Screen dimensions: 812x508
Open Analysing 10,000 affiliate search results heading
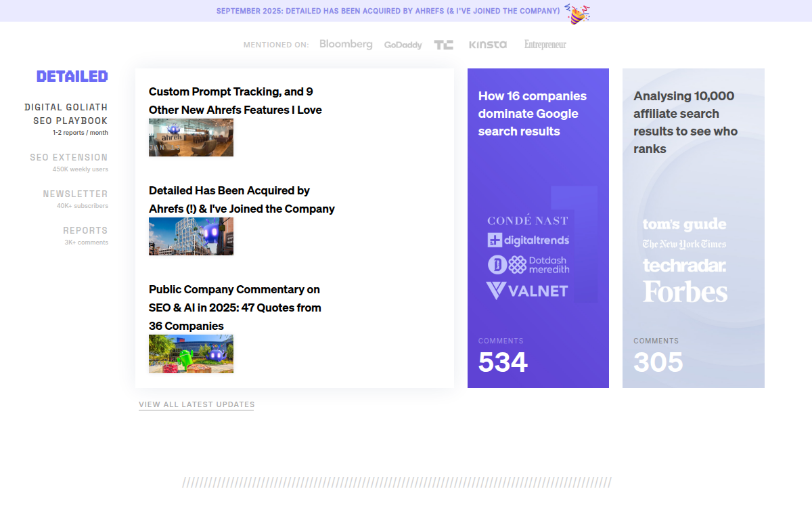[685, 123]
